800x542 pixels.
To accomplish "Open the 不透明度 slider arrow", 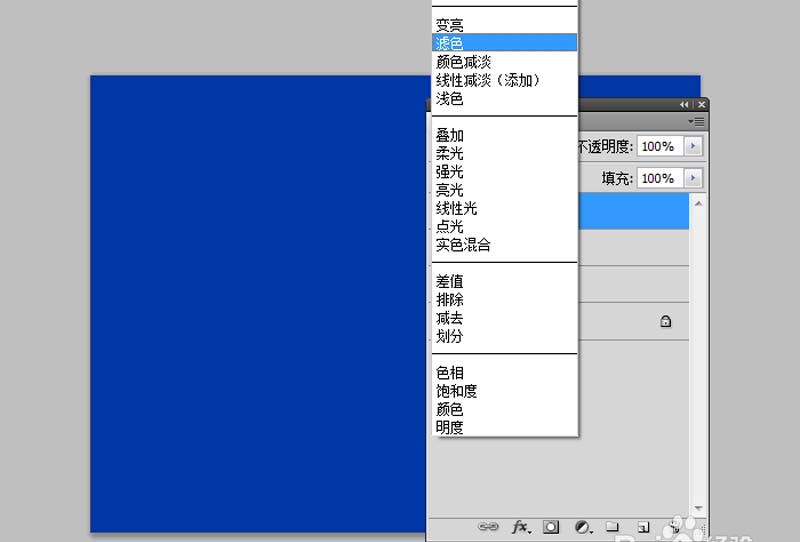I will (x=693, y=146).
